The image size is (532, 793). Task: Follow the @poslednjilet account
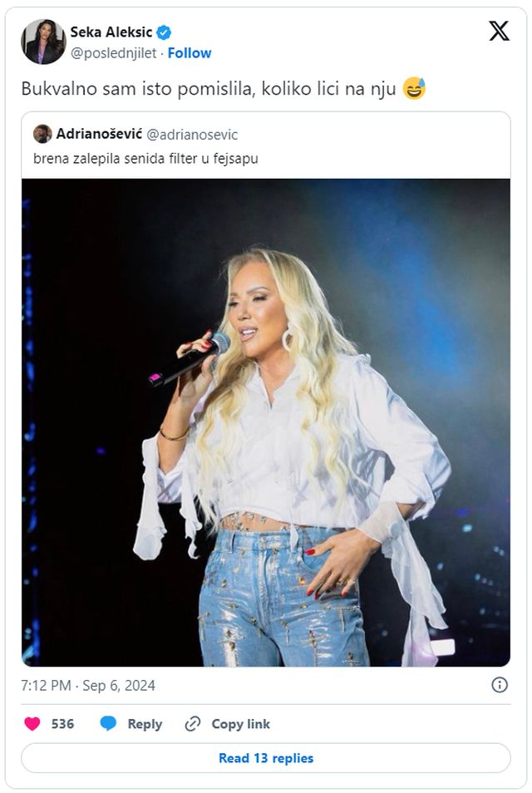(x=190, y=53)
